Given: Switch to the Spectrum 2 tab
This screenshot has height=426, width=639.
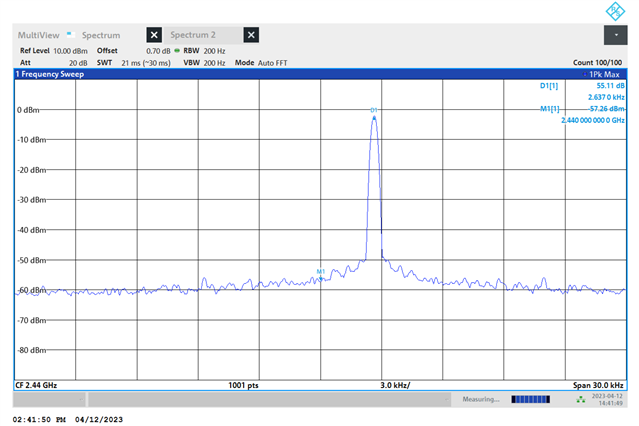Looking at the screenshot, I should [193, 35].
